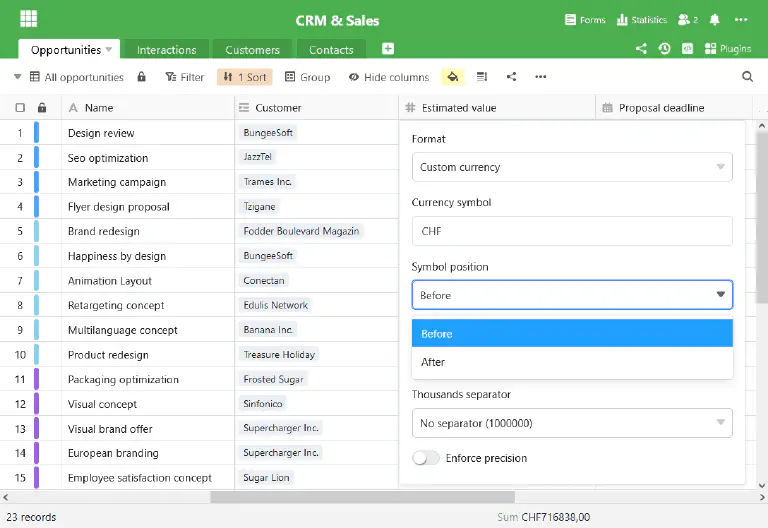Click the share icon in the green tab bar
The width and height of the screenshot is (768, 528).
[641, 48]
